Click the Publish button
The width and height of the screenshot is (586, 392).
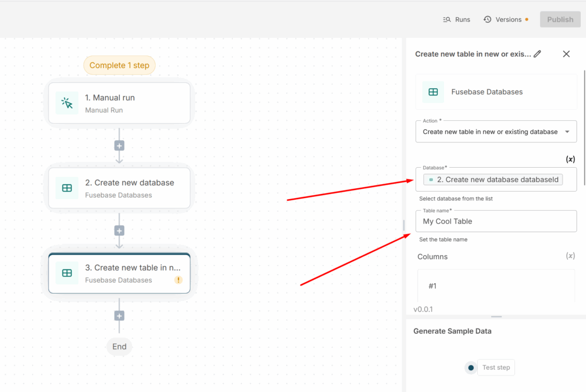pos(560,19)
